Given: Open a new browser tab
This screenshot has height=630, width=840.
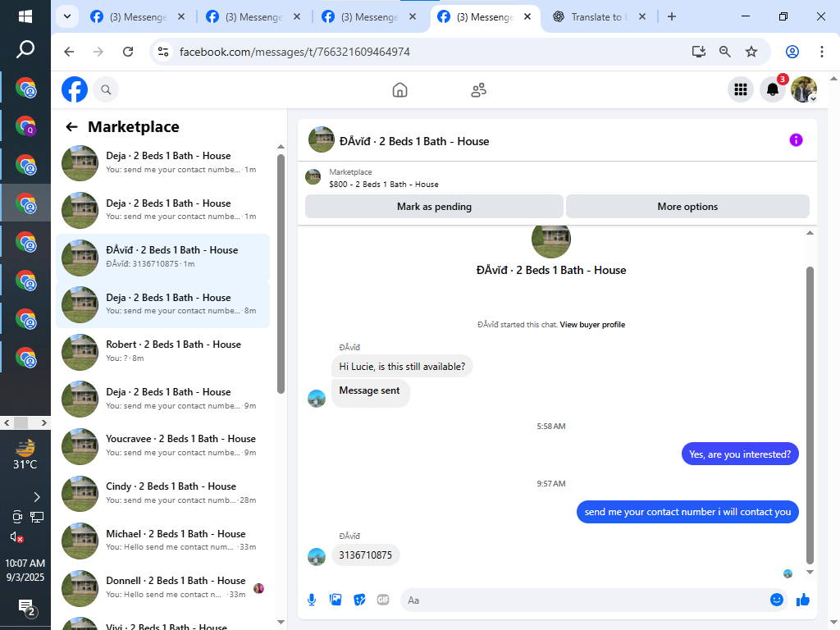Looking at the screenshot, I should (671, 16).
